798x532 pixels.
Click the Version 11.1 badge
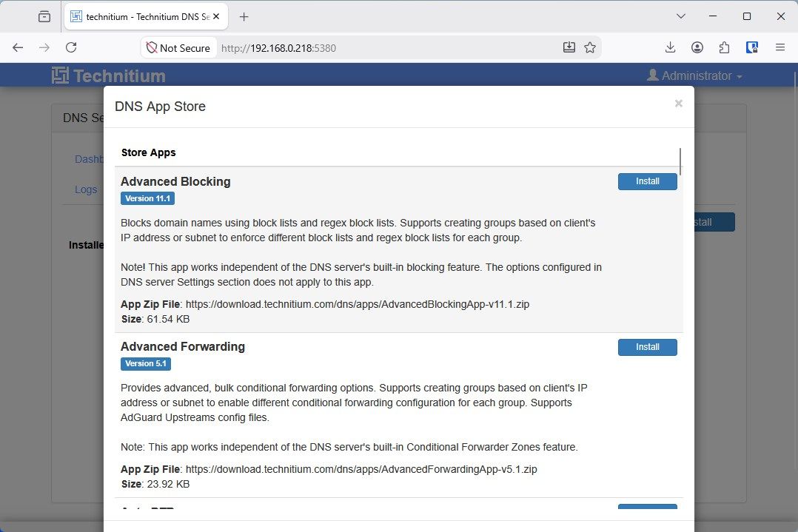point(147,198)
